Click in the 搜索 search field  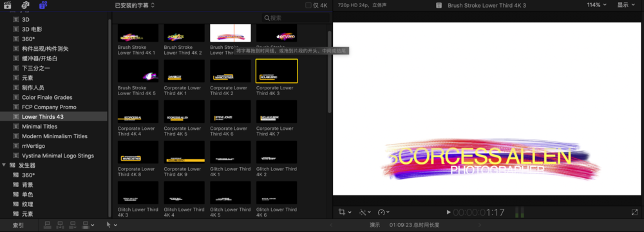[x=296, y=18]
